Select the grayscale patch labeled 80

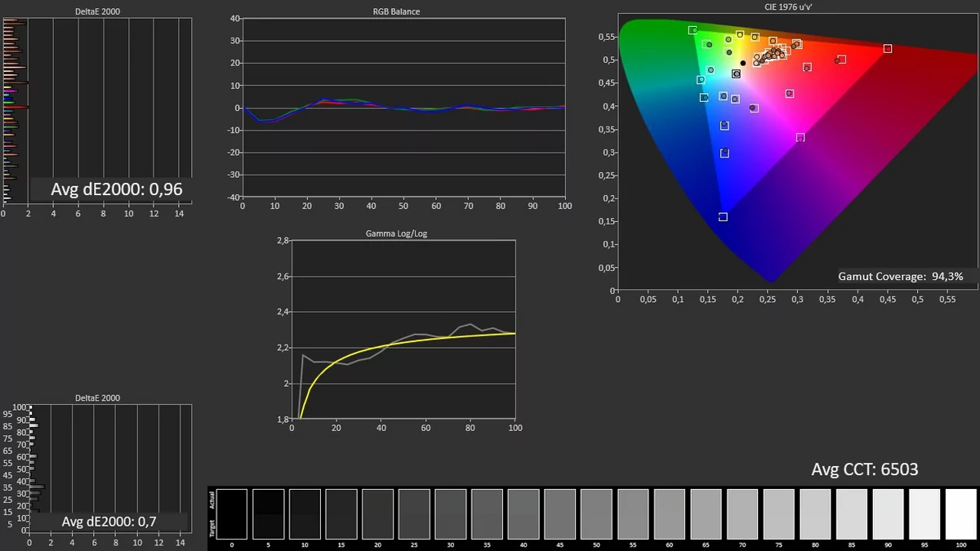815,514
